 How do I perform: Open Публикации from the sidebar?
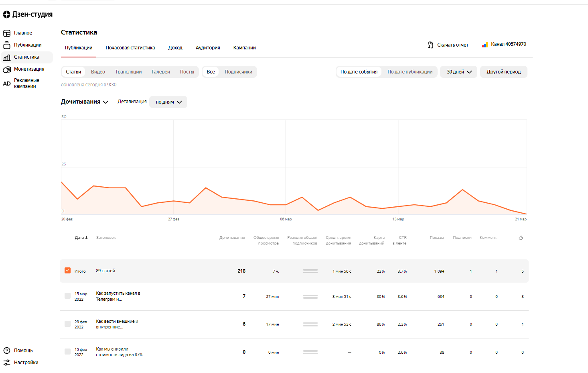(x=27, y=45)
